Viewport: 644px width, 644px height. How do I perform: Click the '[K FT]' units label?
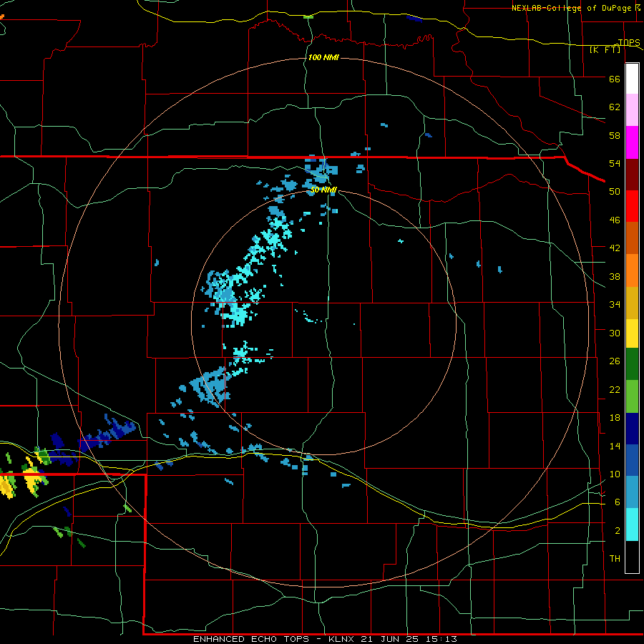click(605, 50)
